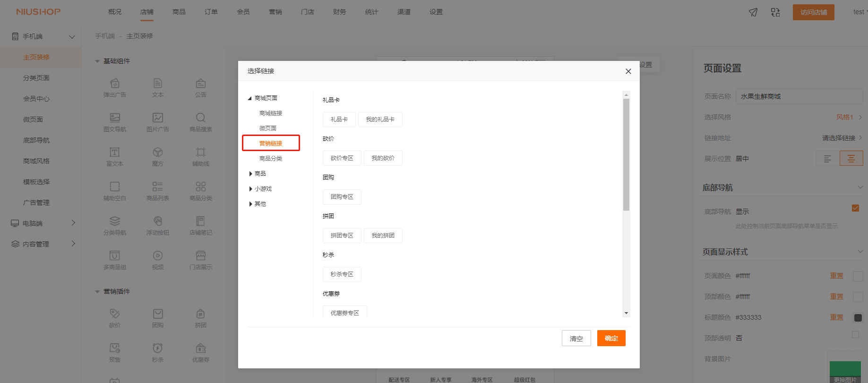The width and height of the screenshot is (868, 383).
Task: Add the 商品列表 product list component
Action: click(158, 191)
